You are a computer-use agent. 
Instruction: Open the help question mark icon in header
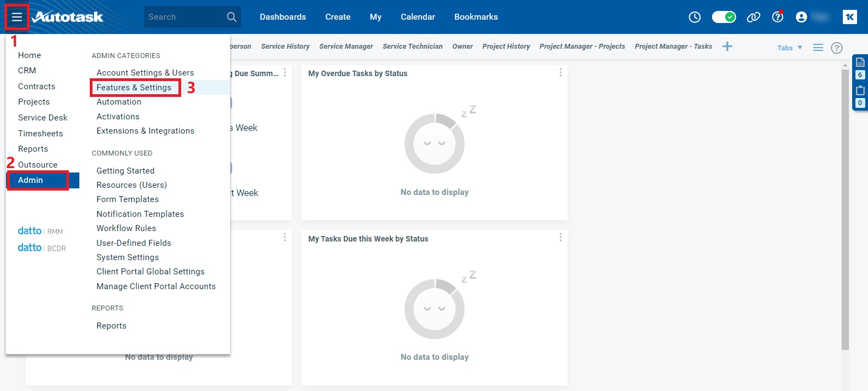(778, 18)
